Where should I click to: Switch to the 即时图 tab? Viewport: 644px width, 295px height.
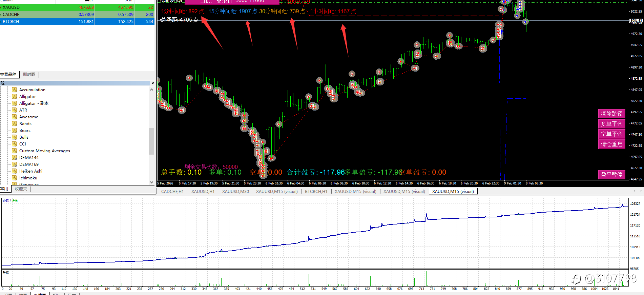(x=29, y=75)
